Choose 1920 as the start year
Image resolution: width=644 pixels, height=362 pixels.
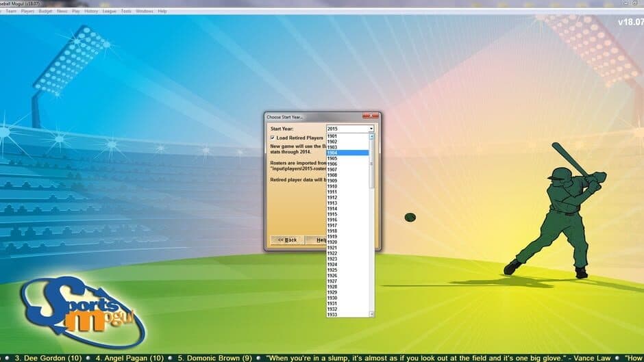pos(347,242)
